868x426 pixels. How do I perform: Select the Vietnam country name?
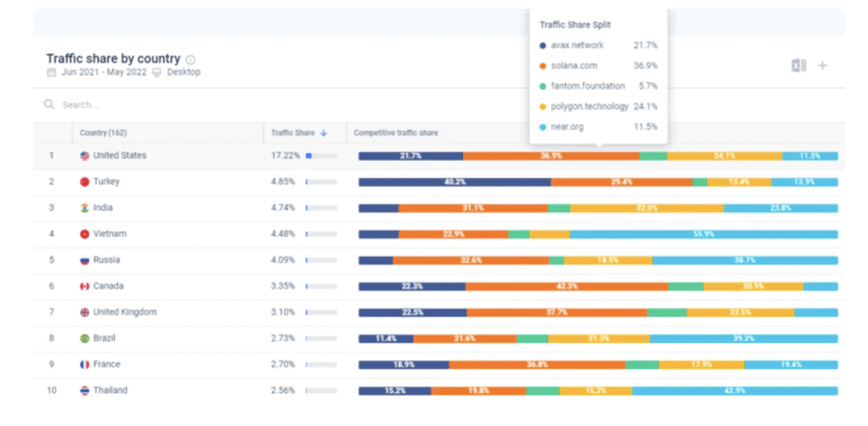110,234
